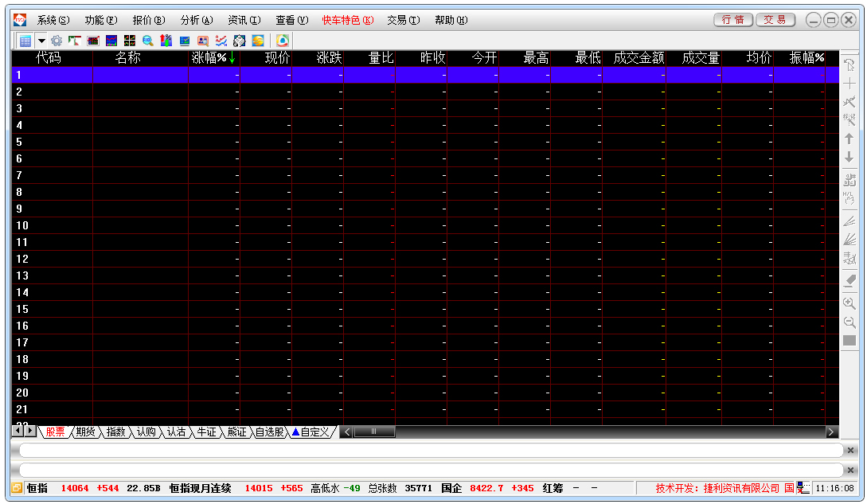Select the eraser tool in right sidebar
Image resolution: width=867 pixels, height=504 pixels.
(849, 280)
